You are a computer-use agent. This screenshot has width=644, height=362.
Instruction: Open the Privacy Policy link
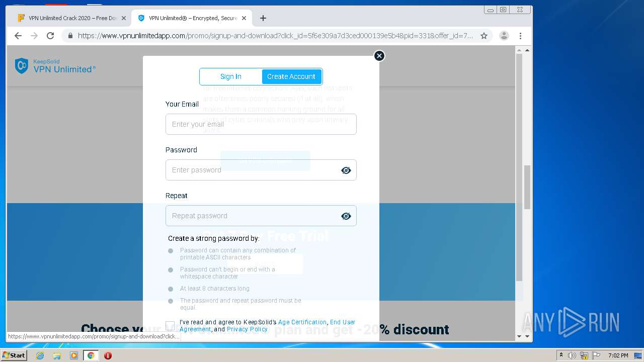(247, 329)
